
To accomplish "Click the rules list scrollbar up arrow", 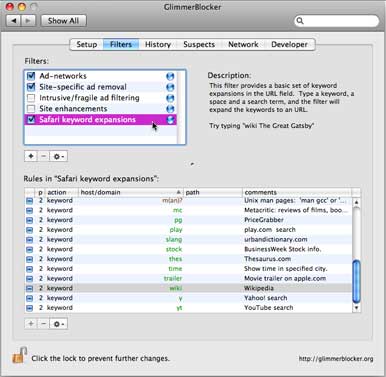I will tap(356, 202).
